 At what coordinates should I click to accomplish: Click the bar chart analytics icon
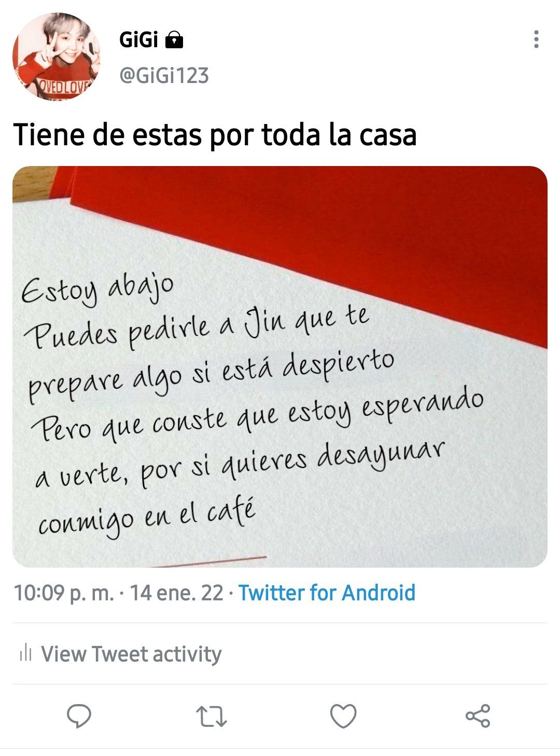point(25,653)
